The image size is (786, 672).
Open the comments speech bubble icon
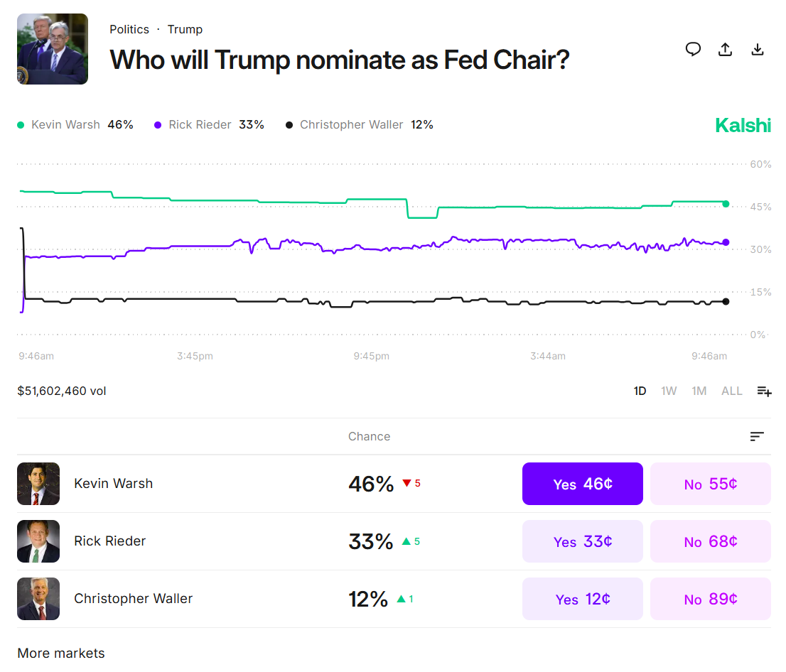coord(693,49)
